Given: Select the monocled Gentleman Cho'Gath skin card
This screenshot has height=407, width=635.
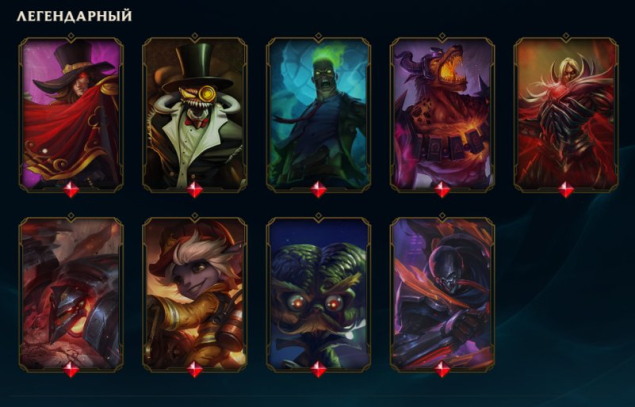Looking at the screenshot, I should pos(195,114).
